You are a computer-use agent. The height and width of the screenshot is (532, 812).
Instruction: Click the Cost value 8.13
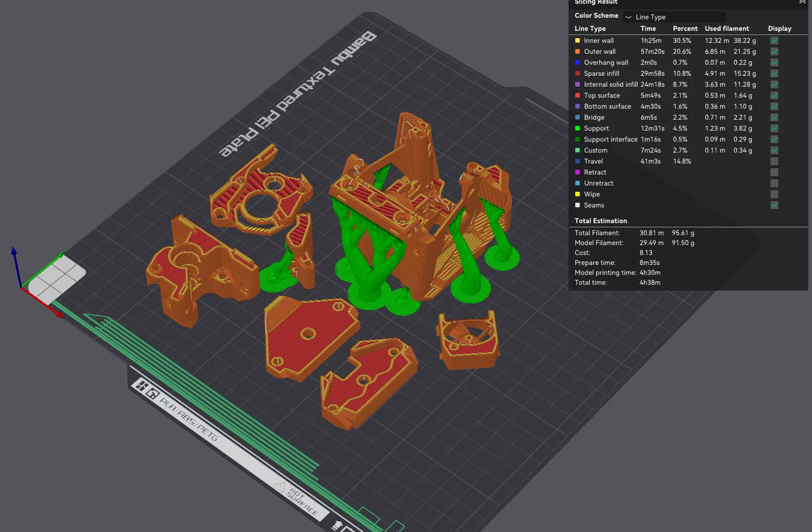coord(646,252)
